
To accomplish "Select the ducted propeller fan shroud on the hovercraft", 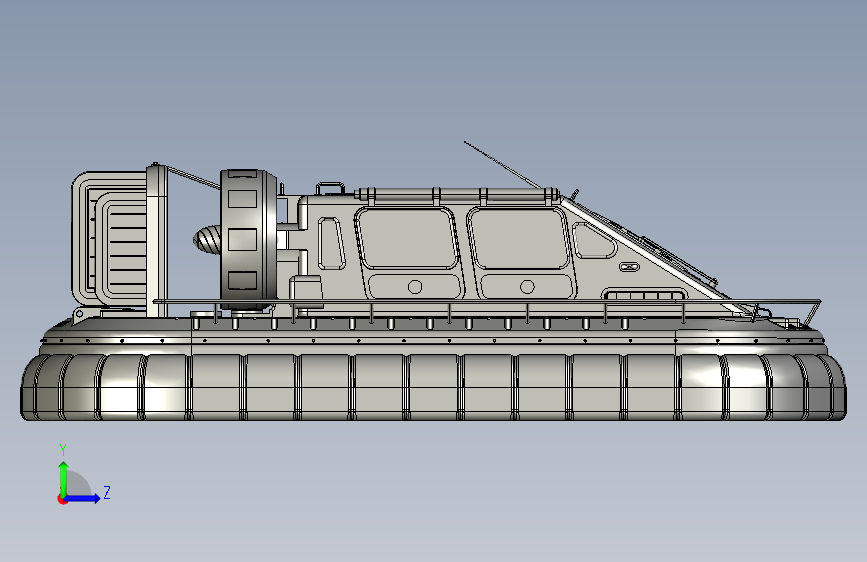I will click(248, 239).
